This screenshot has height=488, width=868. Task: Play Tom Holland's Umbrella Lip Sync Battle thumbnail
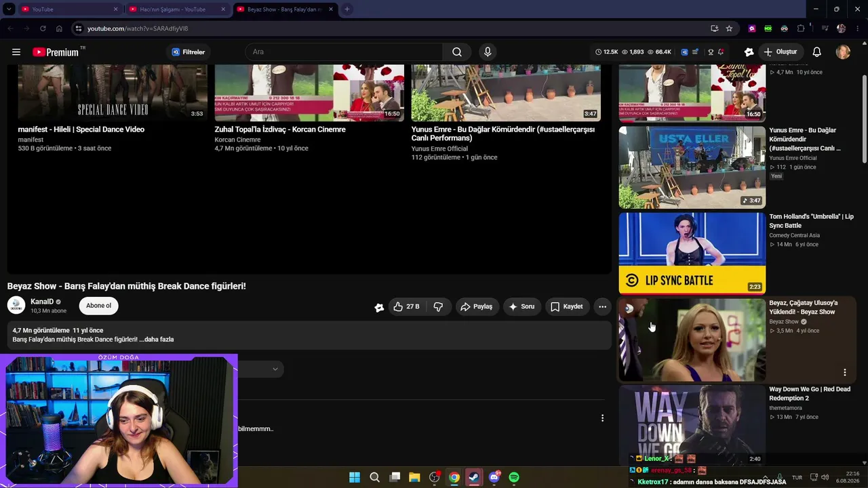[692, 253]
